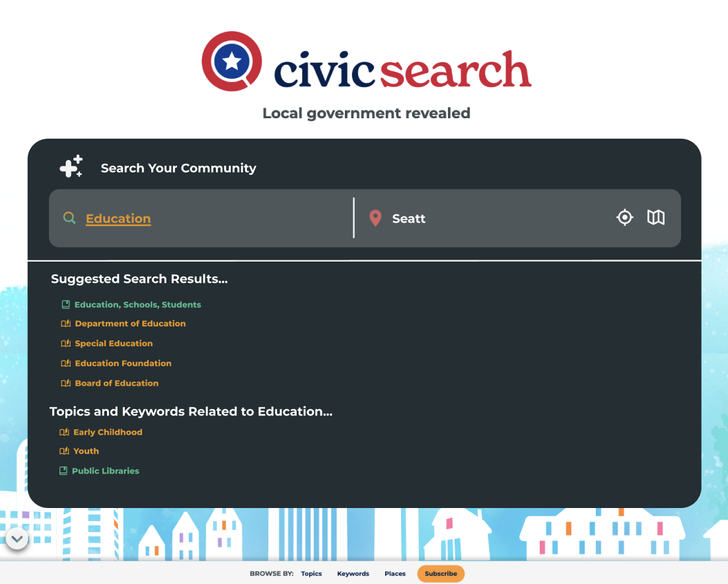Click the sparkle icon beside Search Your Community
This screenshot has width=728, height=584.
pyautogui.click(x=71, y=167)
